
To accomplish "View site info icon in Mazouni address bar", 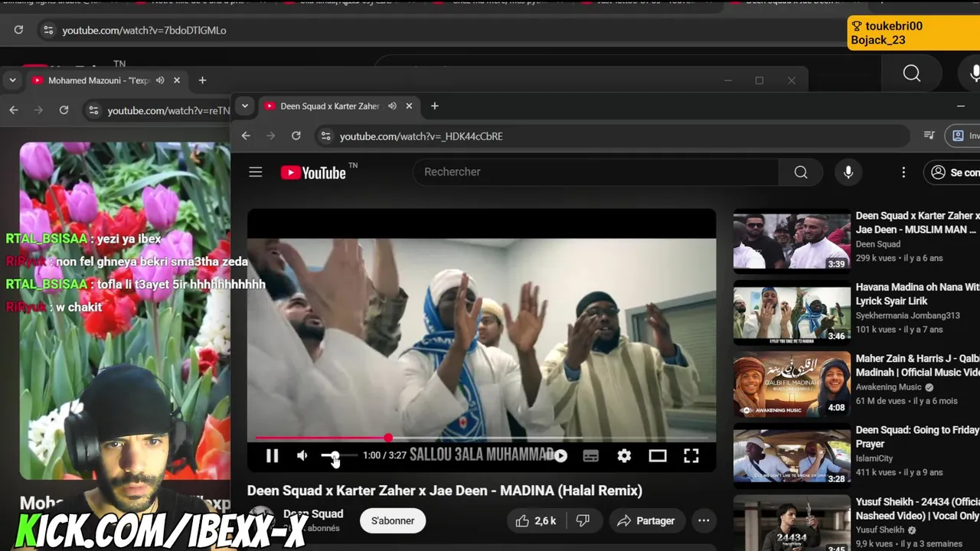I will pyautogui.click(x=93, y=111).
